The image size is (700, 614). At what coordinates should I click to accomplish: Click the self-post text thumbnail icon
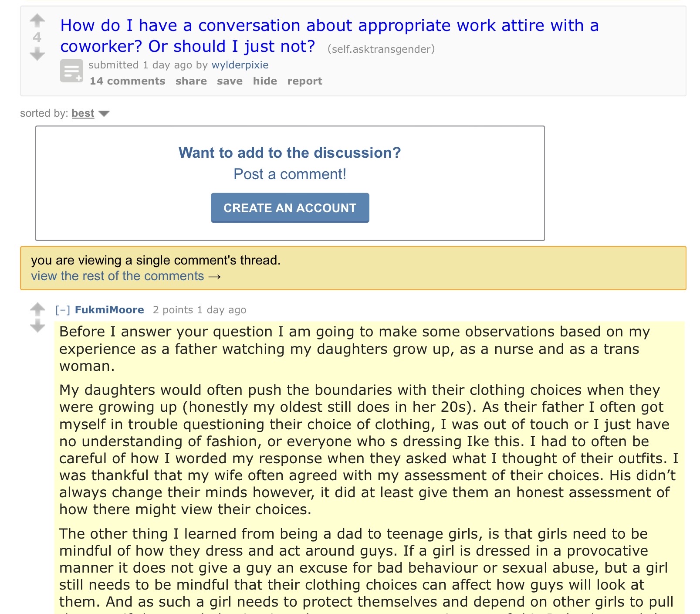[x=71, y=71]
